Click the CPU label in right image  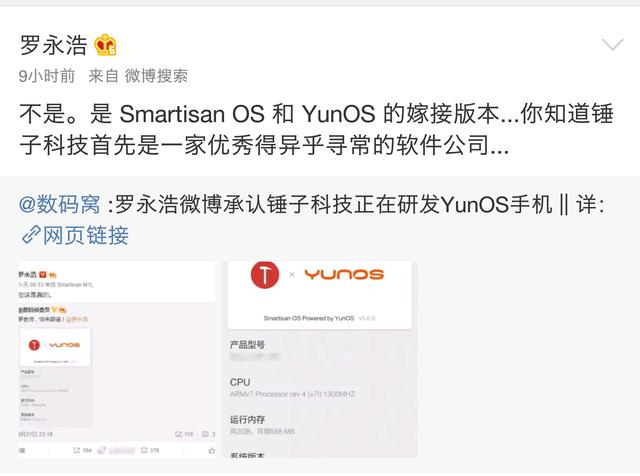point(240,383)
